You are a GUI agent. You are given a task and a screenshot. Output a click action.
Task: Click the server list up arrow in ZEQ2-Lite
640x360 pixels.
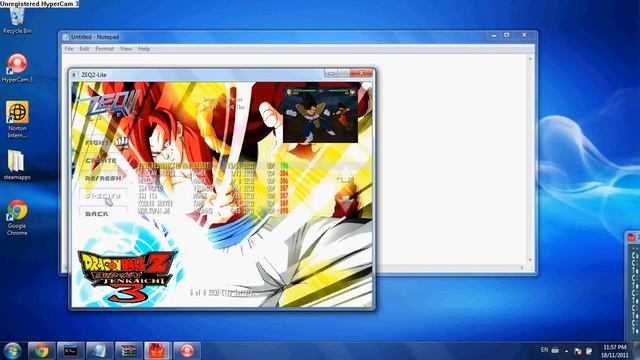point(346,176)
